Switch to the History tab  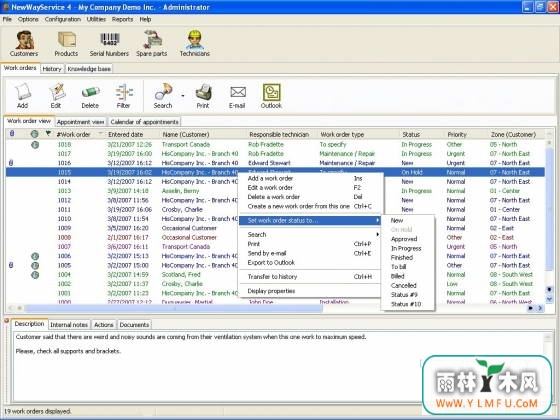point(52,69)
